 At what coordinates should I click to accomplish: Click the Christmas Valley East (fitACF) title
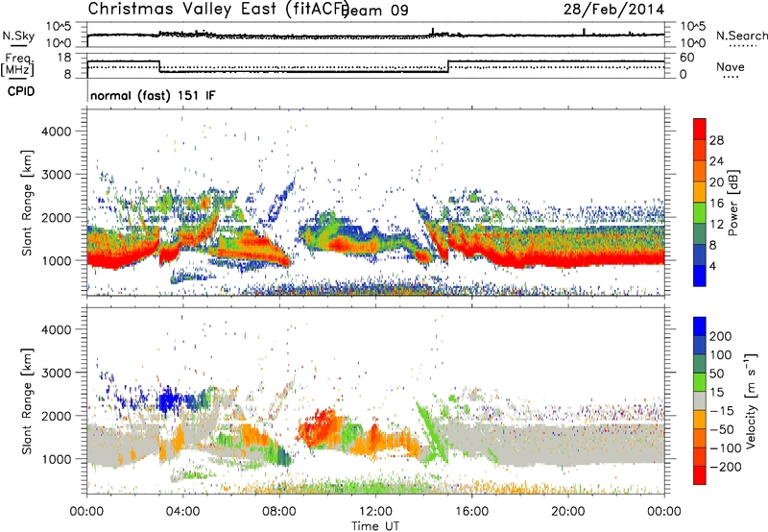(x=218, y=9)
